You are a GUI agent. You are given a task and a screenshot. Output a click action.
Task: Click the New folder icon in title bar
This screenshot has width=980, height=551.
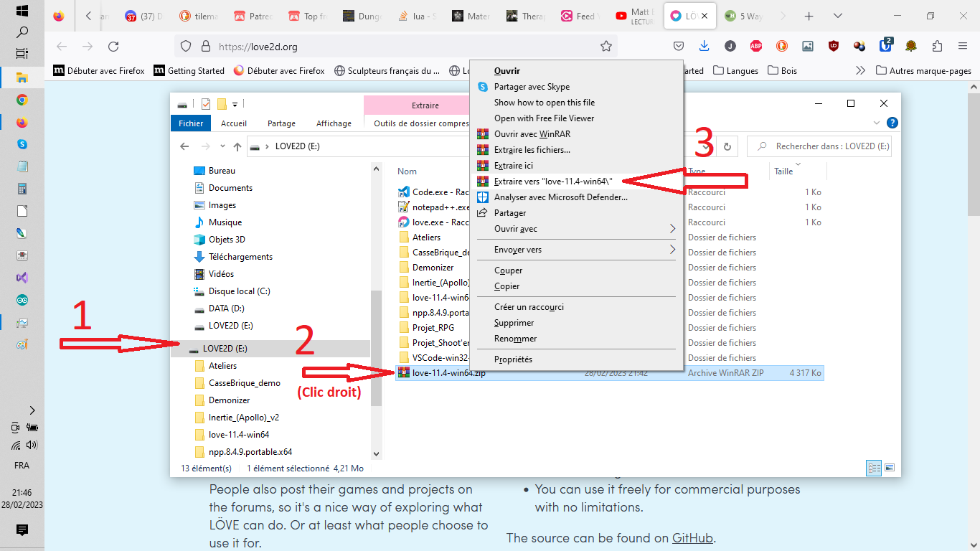[x=222, y=104]
